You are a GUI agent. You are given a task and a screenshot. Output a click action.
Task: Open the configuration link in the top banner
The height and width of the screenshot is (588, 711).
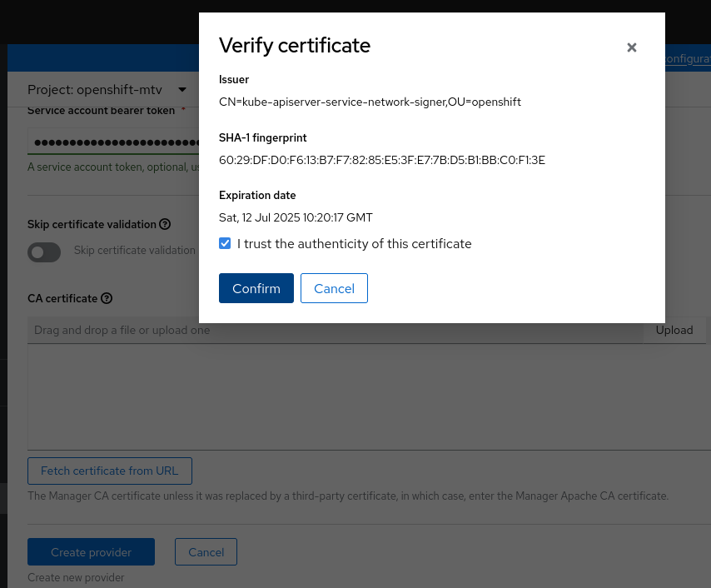[688, 59]
